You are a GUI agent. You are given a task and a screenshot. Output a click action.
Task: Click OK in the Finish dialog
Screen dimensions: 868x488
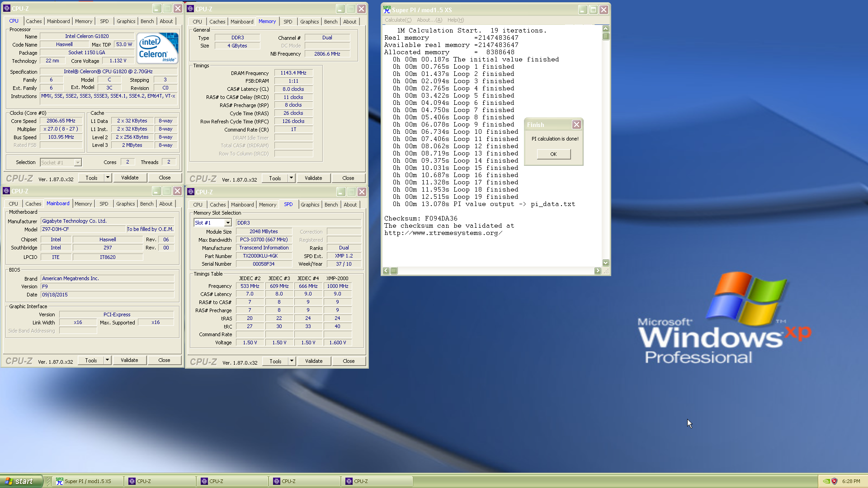click(553, 154)
